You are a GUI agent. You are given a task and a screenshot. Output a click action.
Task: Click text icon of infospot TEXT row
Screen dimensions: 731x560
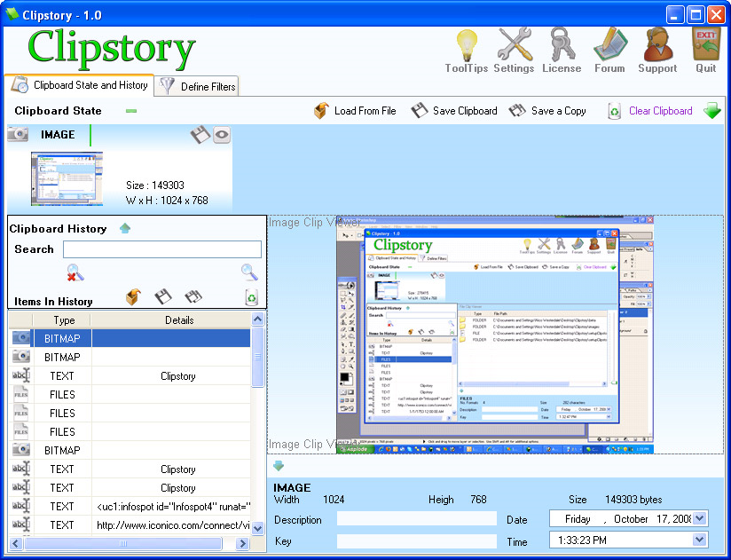(20, 506)
